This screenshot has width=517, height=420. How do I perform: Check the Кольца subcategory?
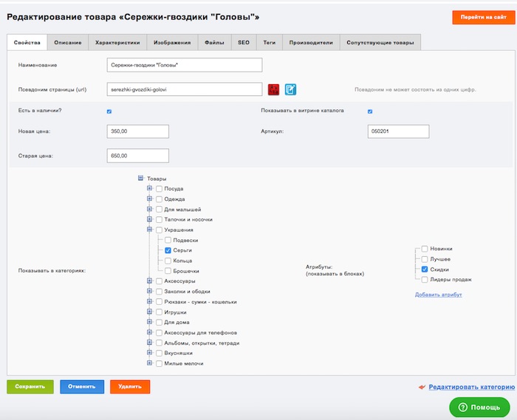(x=168, y=261)
